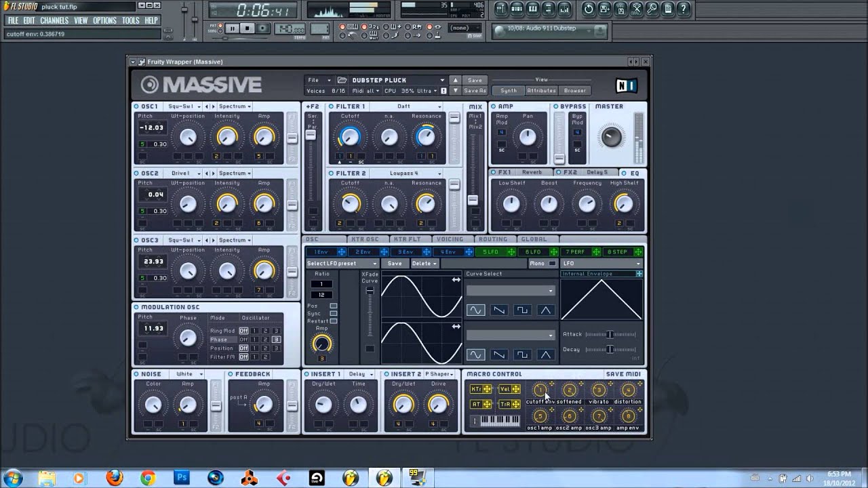Open Photoshop from the taskbar
The width and height of the screenshot is (868, 488).
point(182,478)
